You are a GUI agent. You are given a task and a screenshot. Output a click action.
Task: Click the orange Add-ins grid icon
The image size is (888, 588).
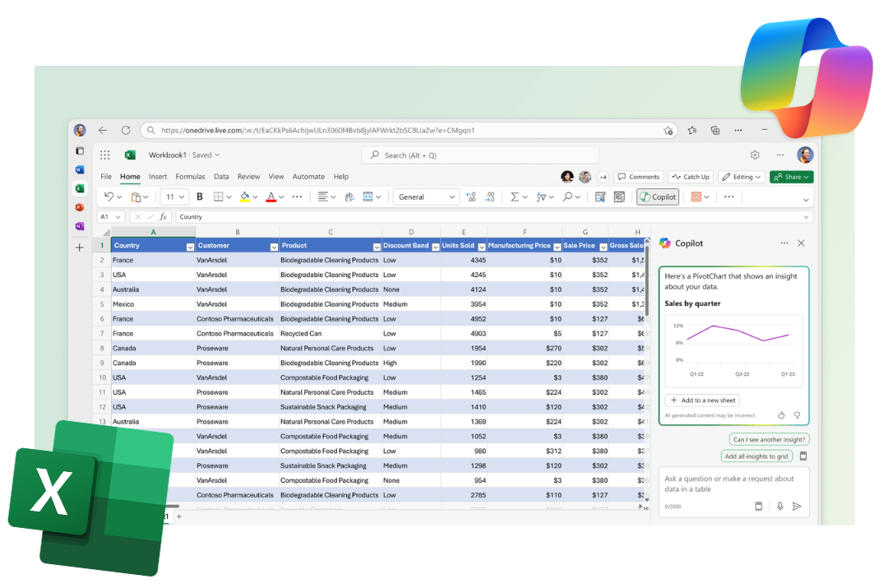[696, 197]
